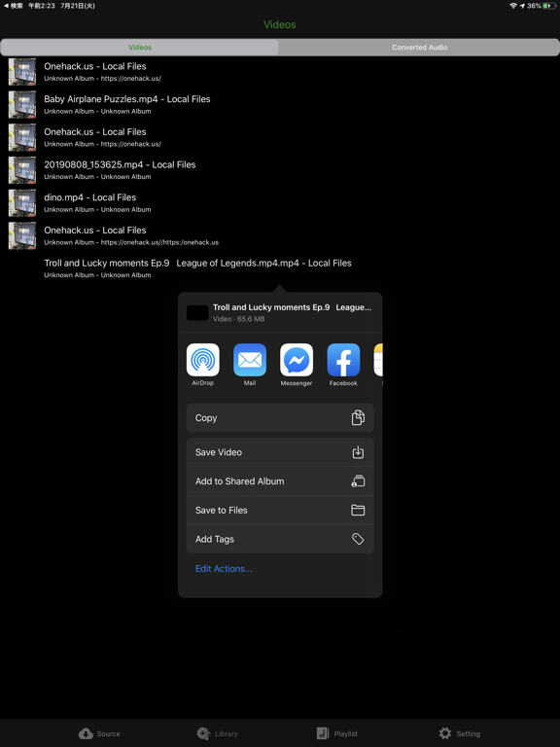
Task: Open the Setting tab gear icon
Action: (x=444, y=733)
